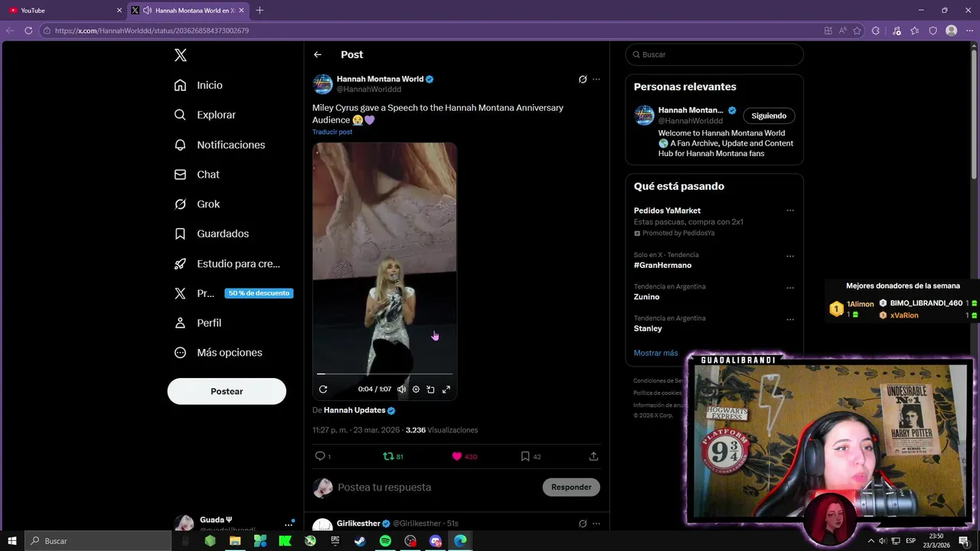Open read aloud icon in address bar
The image size is (980, 551).
coord(842,31)
